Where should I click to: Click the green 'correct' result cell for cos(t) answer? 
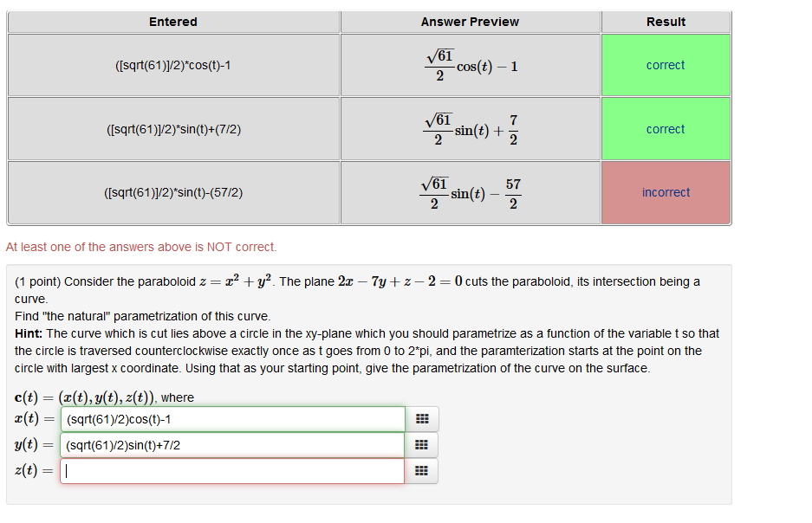(x=665, y=64)
